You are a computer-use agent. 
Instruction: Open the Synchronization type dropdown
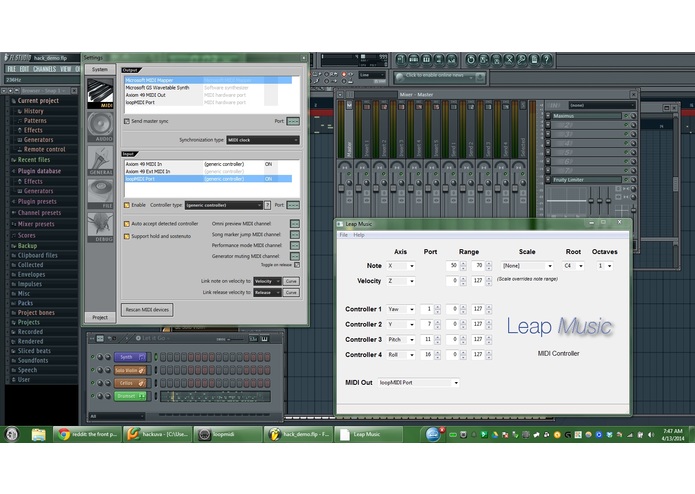[x=263, y=140]
